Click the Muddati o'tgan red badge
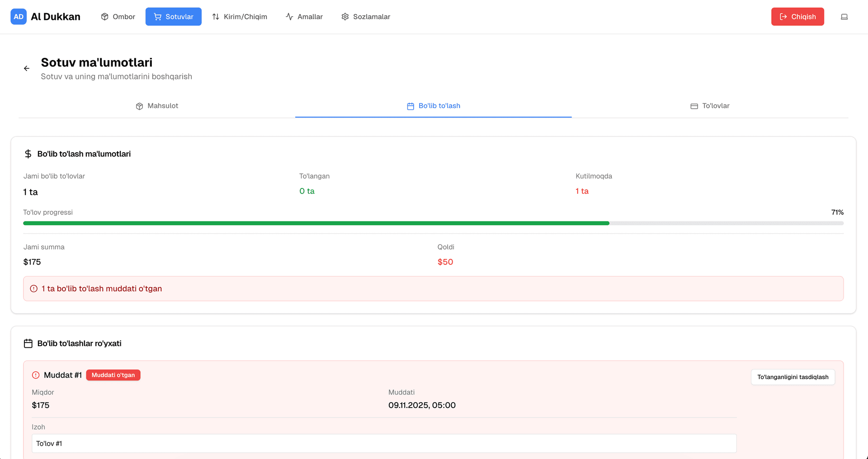Image resolution: width=868 pixels, height=459 pixels. [x=113, y=375]
